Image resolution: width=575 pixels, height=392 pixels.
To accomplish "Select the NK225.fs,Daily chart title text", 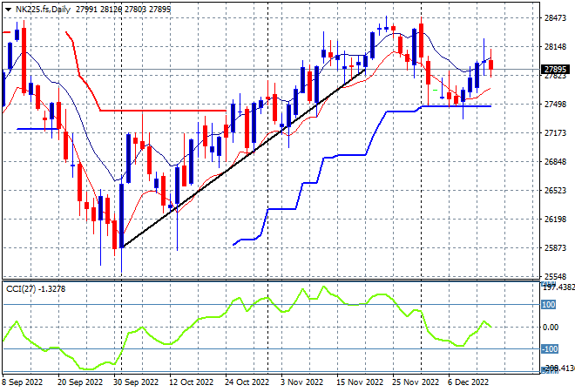I will coord(43,10).
